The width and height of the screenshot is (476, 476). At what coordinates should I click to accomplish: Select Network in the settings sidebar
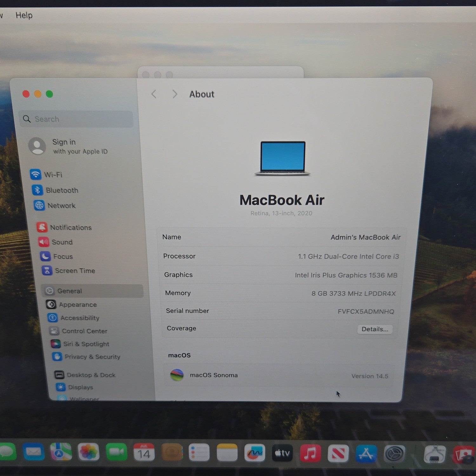point(55,206)
